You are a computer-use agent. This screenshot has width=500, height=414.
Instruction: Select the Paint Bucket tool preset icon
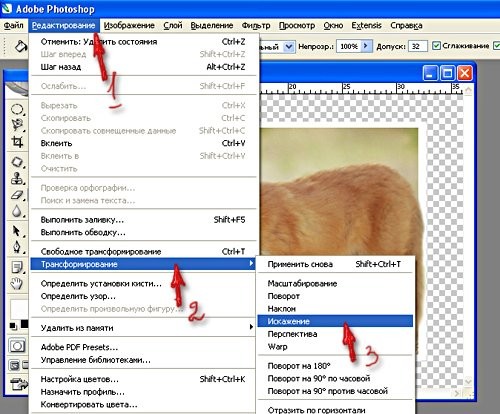(x=21, y=46)
